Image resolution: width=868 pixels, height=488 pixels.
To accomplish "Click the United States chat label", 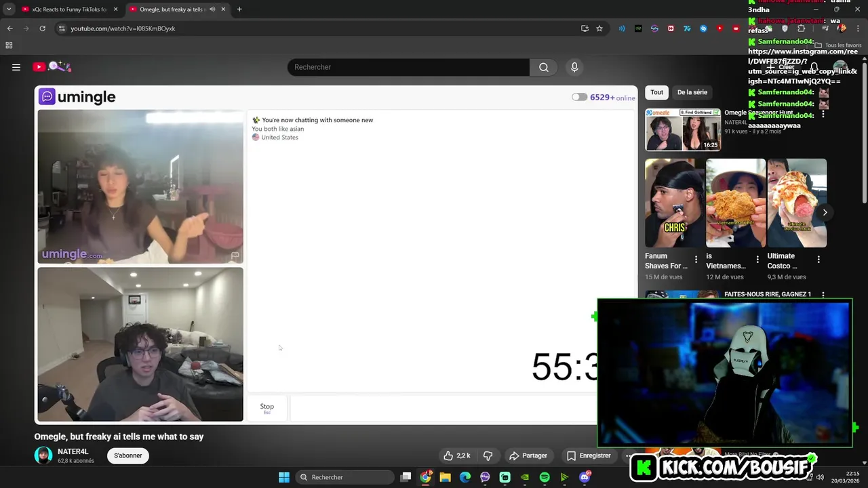I will pyautogui.click(x=279, y=137).
